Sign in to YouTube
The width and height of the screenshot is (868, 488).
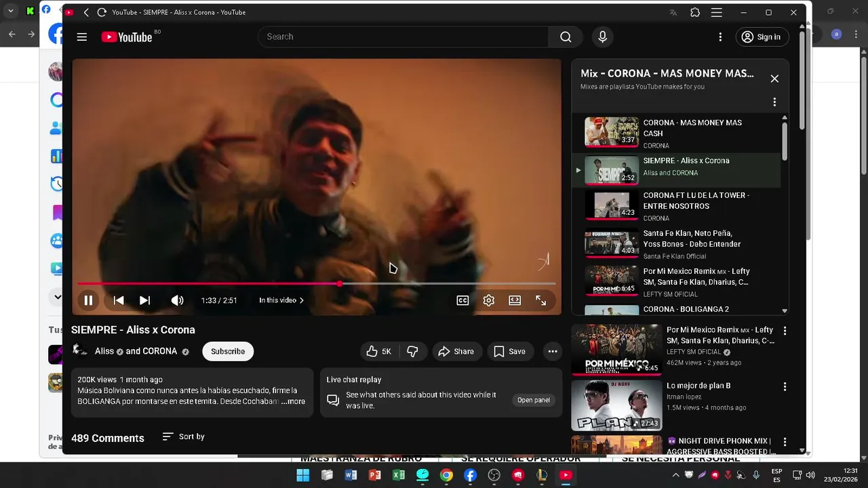tap(762, 37)
